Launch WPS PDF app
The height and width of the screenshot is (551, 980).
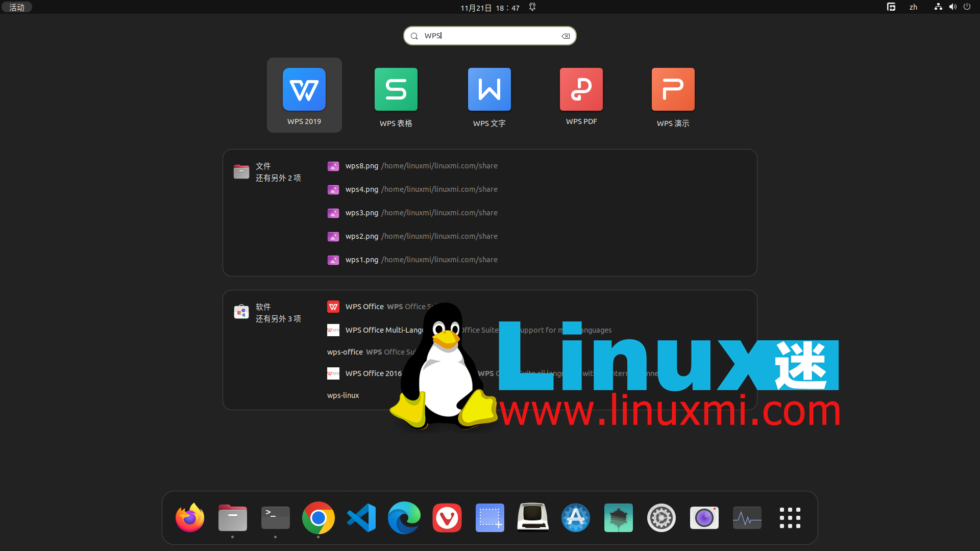[581, 95]
